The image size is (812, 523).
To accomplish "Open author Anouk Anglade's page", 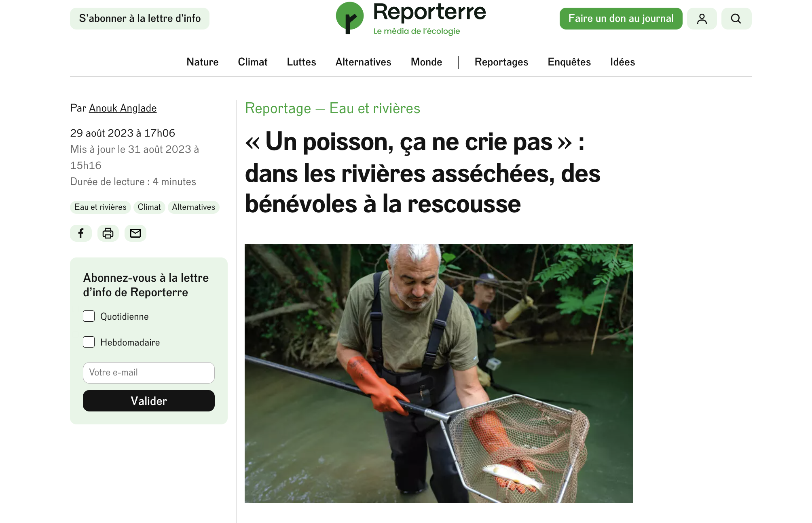I will click(x=123, y=108).
